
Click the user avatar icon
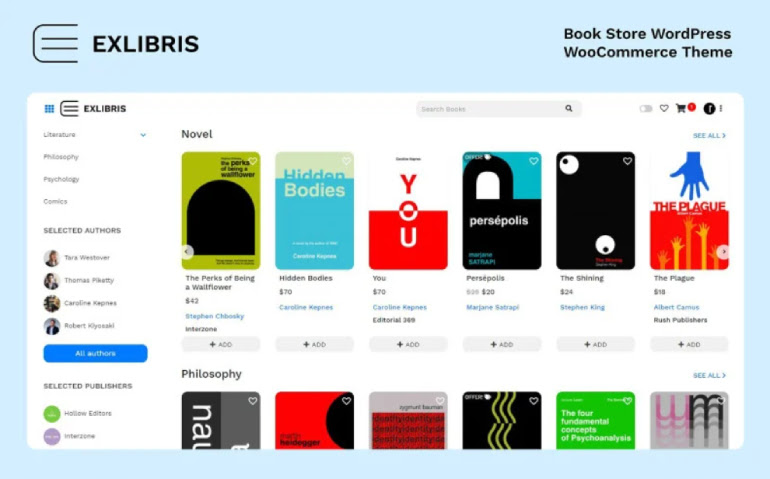tap(709, 109)
